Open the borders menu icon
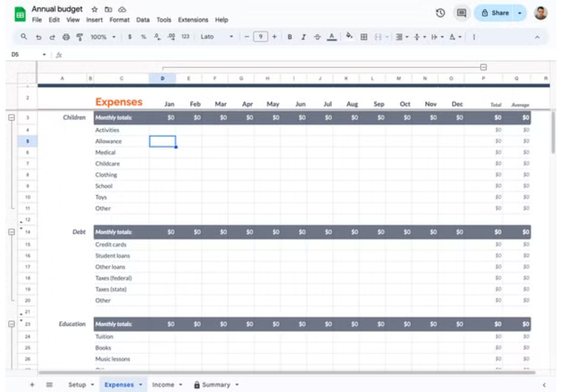The width and height of the screenshot is (561, 392). pyautogui.click(x=364, y=36)
